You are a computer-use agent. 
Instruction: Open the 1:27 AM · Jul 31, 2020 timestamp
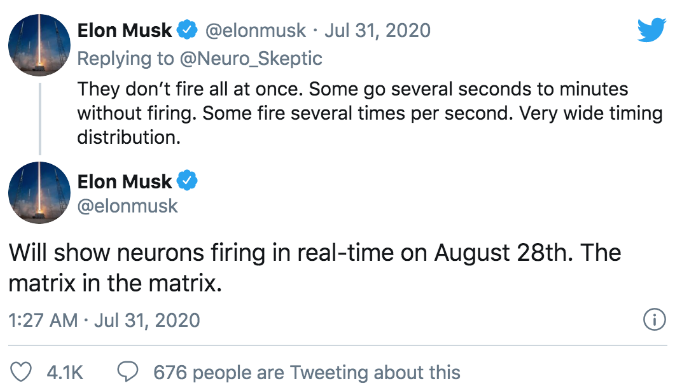[104, 320]
